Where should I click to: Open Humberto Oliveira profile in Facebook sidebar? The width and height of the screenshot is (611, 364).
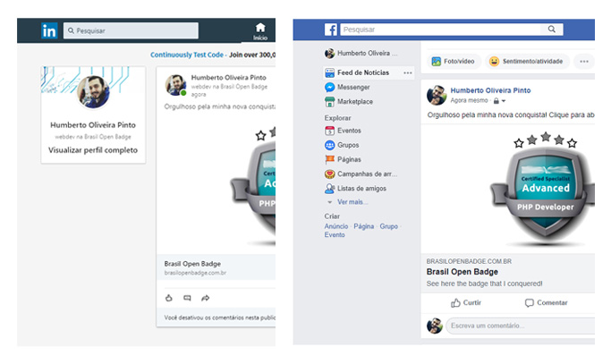[361, 54]
